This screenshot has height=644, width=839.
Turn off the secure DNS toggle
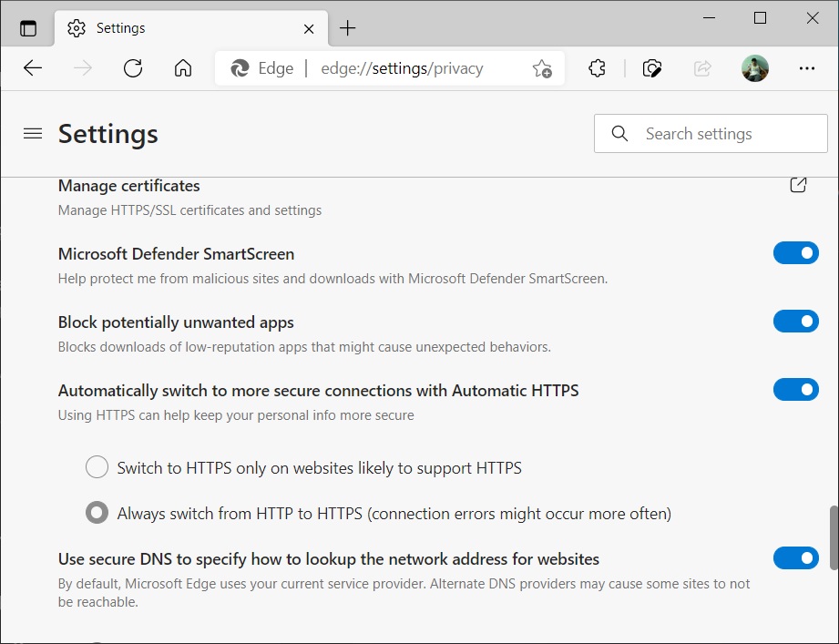point(796,557)
